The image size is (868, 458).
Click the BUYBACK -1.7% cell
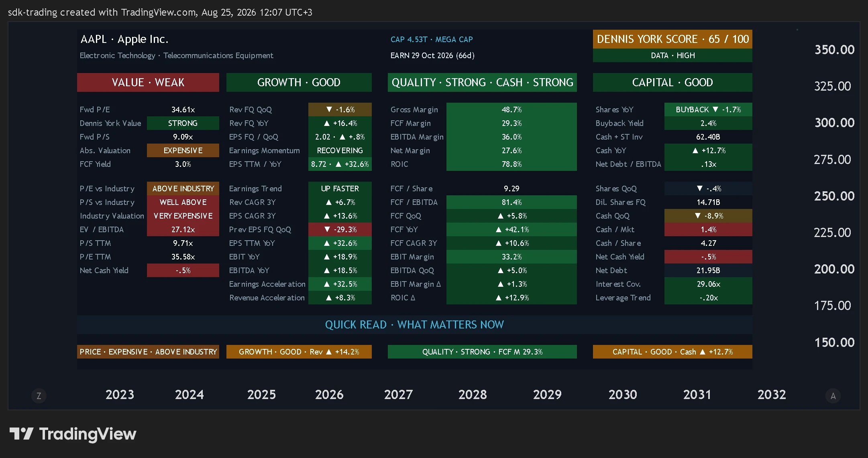(708, 109)
